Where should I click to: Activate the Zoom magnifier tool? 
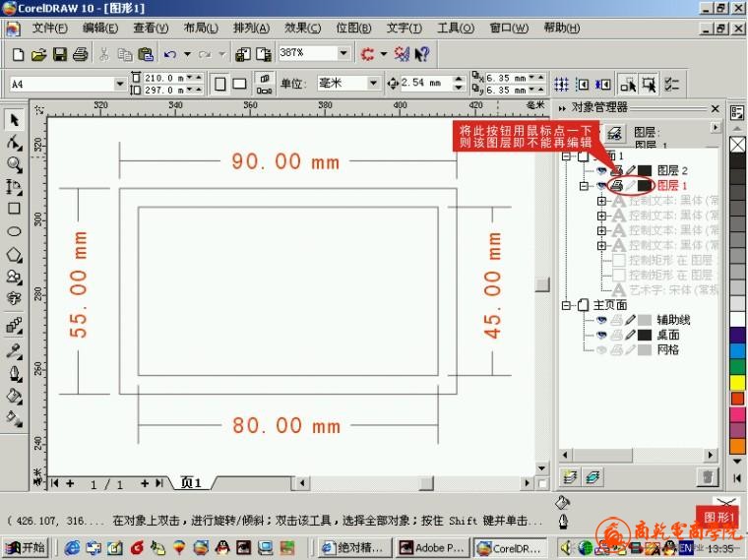coord(15,164)
